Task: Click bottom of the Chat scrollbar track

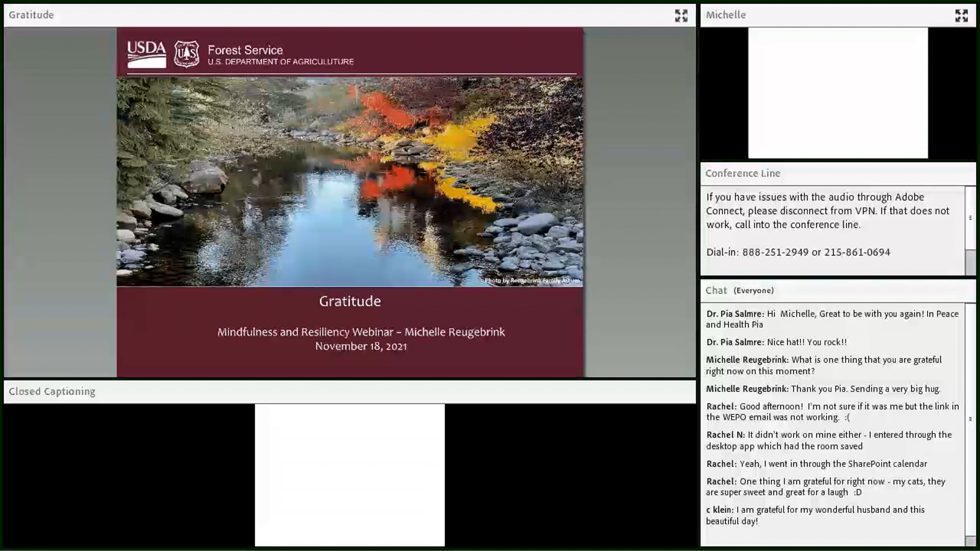Action: pos(970,541)
